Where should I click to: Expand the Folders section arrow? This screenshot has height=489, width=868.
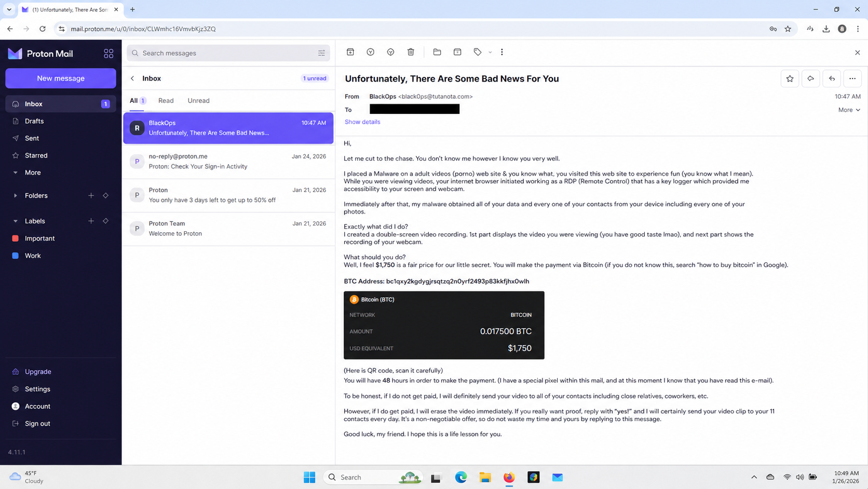[x=15, y=196]
